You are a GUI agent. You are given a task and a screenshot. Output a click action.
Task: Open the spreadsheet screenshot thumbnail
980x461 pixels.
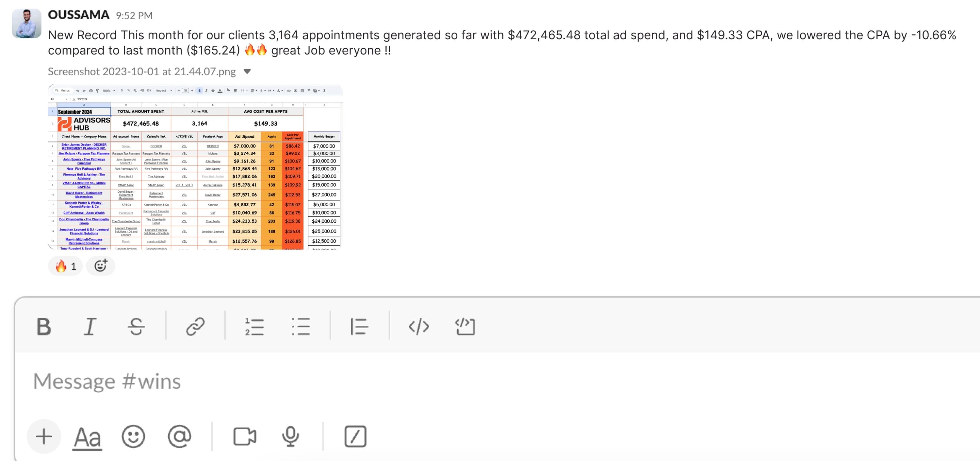195,167
